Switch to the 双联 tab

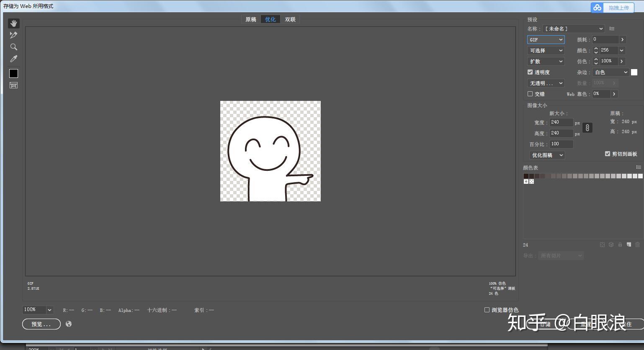(290, 19)
